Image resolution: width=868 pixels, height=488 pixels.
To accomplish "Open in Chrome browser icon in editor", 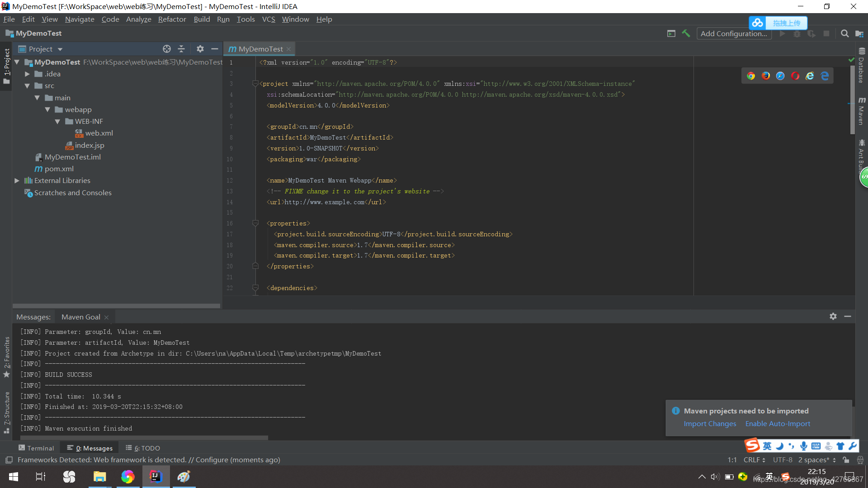I will pyautogui.click(x=751, y=76).
